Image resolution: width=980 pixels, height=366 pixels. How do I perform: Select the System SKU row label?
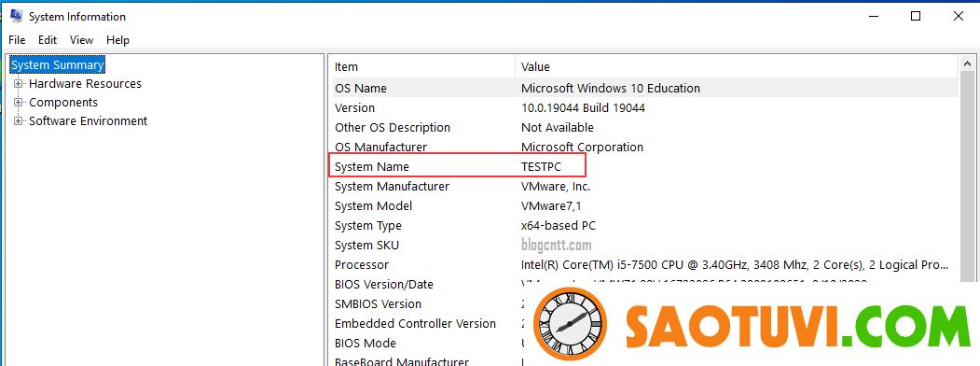point(366,245)
